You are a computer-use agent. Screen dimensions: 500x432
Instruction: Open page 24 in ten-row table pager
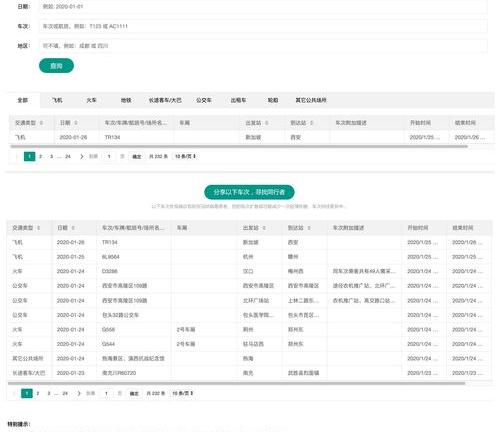65,393
